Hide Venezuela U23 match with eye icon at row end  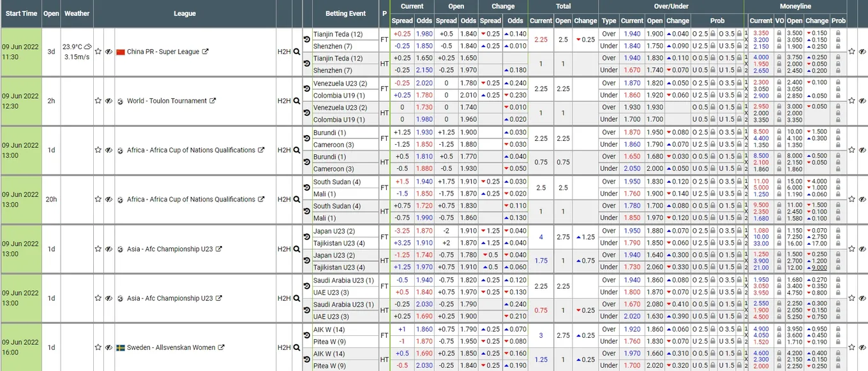[862, 101]
